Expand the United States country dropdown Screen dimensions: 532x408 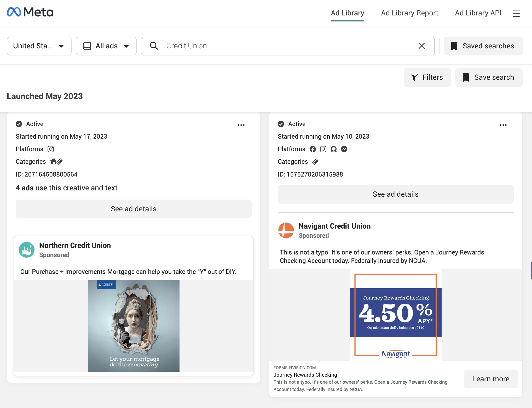39,46
